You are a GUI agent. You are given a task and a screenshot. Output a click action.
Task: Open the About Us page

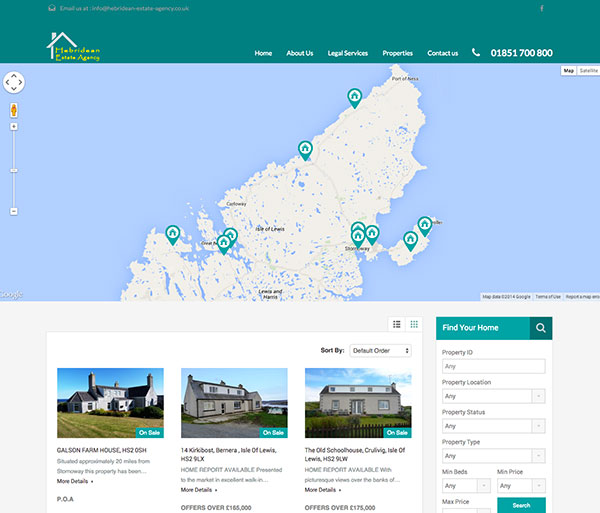(300, 53)
